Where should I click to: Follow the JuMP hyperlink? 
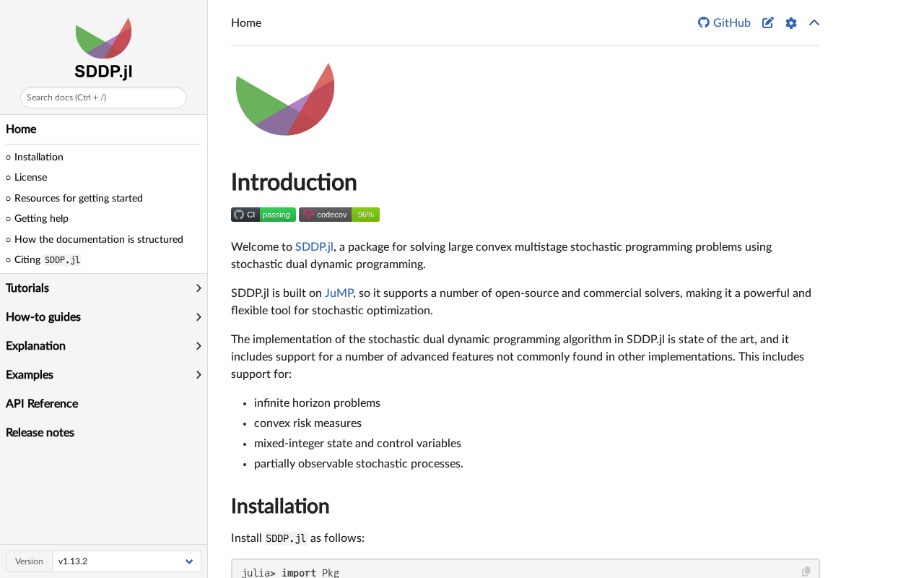(339, 293)
